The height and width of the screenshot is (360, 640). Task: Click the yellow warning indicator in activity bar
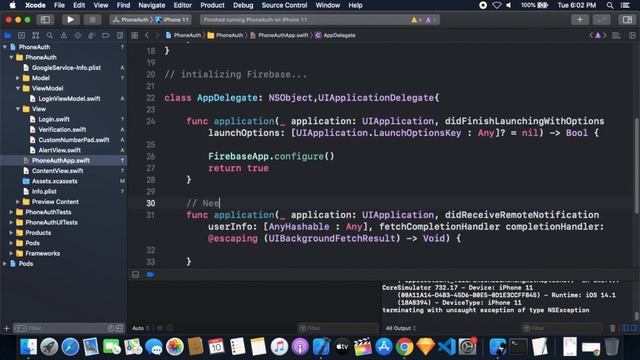(414, 20)
